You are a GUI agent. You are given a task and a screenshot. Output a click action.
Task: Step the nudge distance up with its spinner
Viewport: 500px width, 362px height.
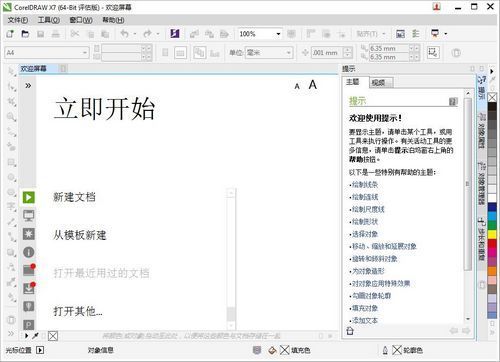point(348,50)
